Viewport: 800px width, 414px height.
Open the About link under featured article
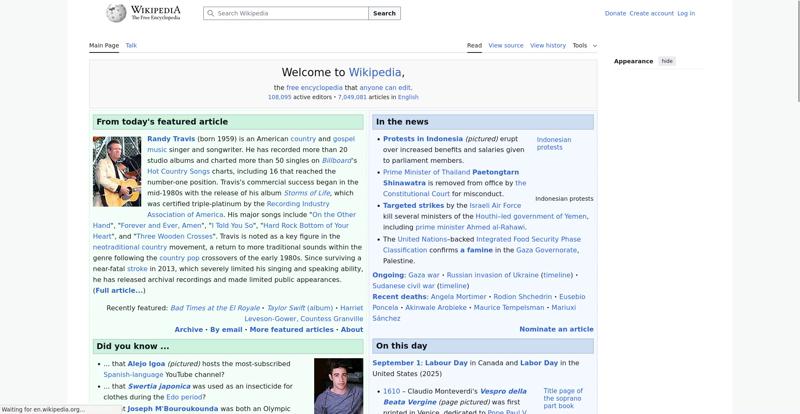(352, 330)
